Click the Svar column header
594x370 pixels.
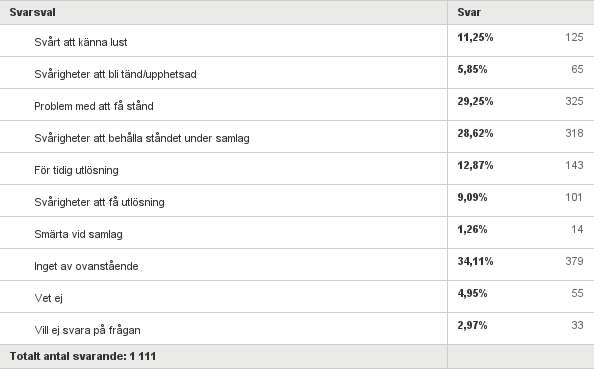pos(469,12)
